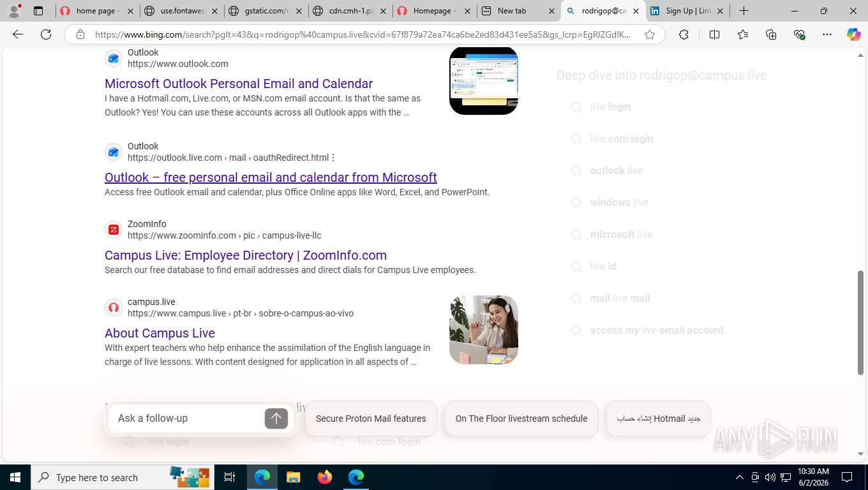Open Tab actions menu icon

[x=38, y=11]
